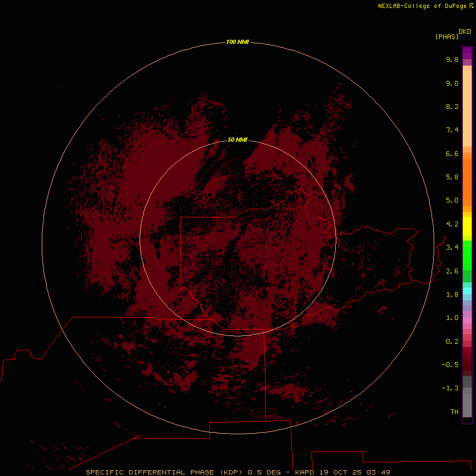Image resolution: width=476 pixels, height=476 pixels.
Task: Click the NEXLAB-College of DuPage watermark text
Action: [425, 6]
